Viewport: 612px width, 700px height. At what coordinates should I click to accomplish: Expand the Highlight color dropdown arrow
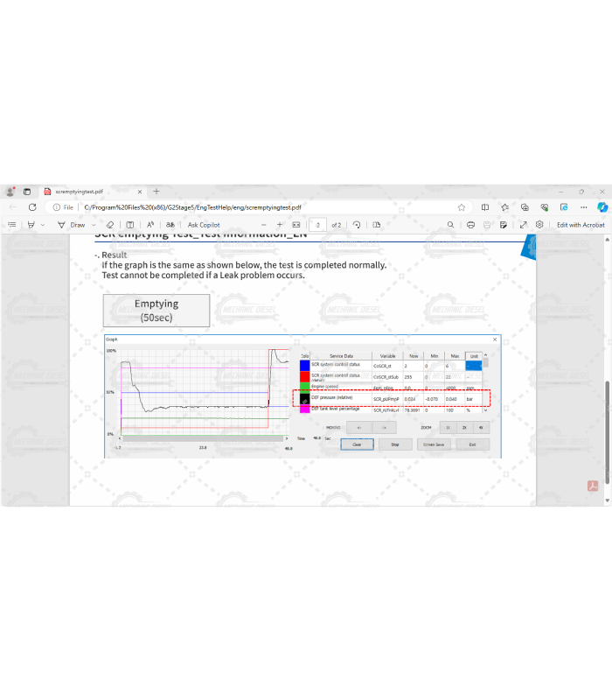click(x=42, y=225)
